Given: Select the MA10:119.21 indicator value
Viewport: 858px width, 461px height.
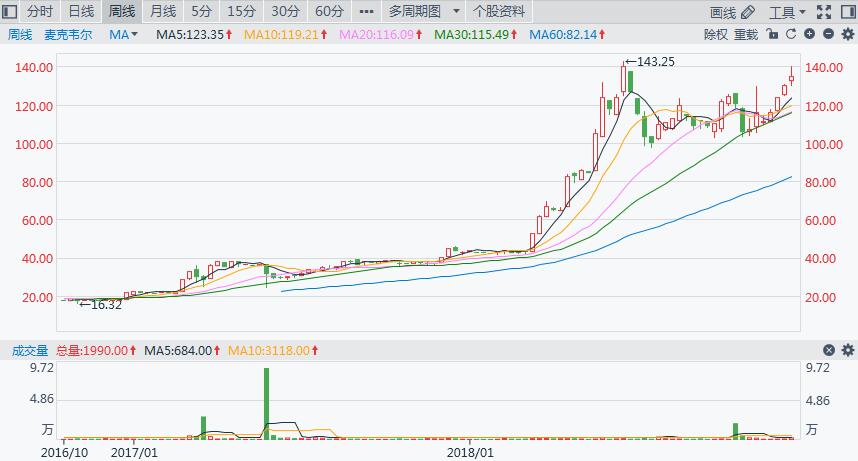Looking at the screenshot, I should pos(286,34).
